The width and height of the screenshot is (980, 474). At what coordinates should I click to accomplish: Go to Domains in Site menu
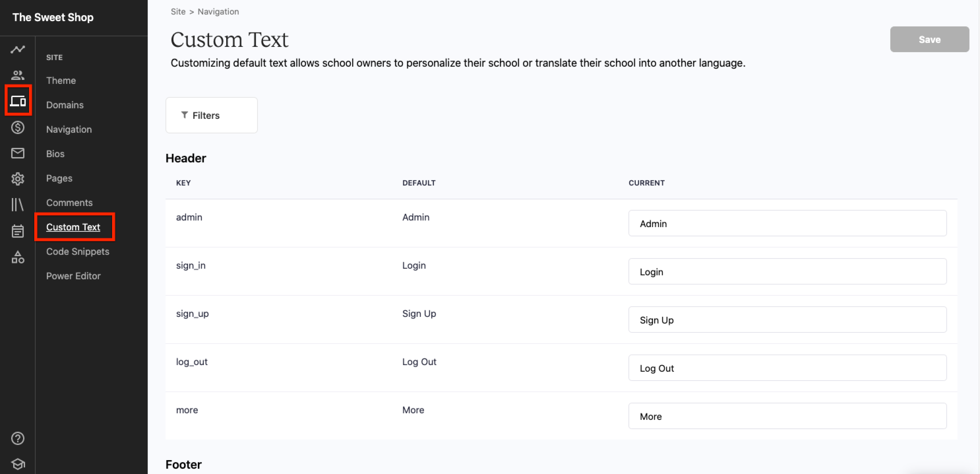pyautogui.click(x=65, y=105)
